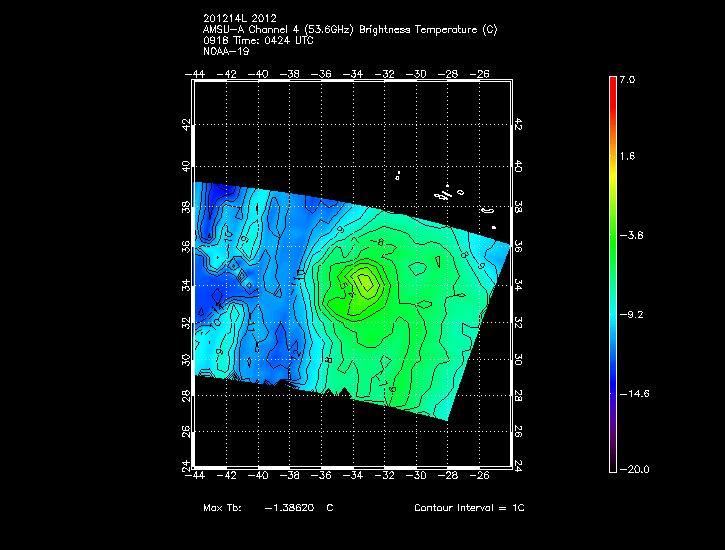This screenshot has width=725, height=550.
Task: Click the -9.2 color scale label
Action: point(628,313)
